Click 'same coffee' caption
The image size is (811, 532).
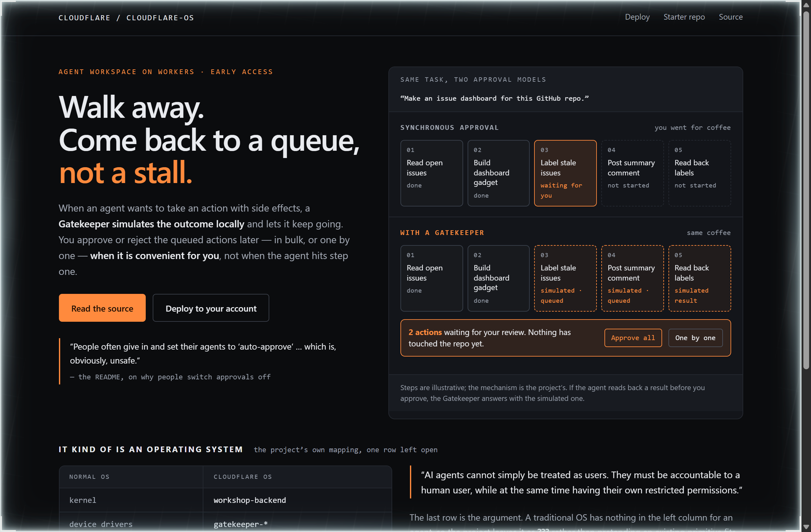pos(708,233)
